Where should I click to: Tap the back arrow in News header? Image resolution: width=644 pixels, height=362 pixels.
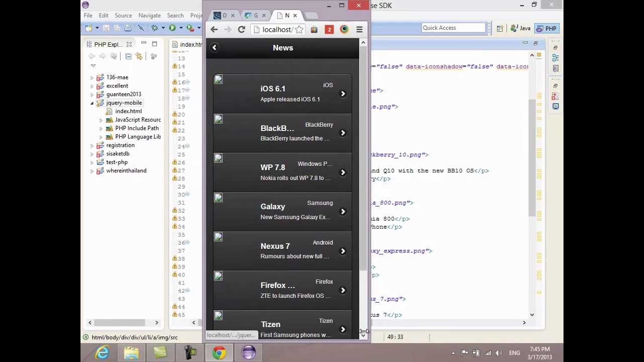pos(214,48)
